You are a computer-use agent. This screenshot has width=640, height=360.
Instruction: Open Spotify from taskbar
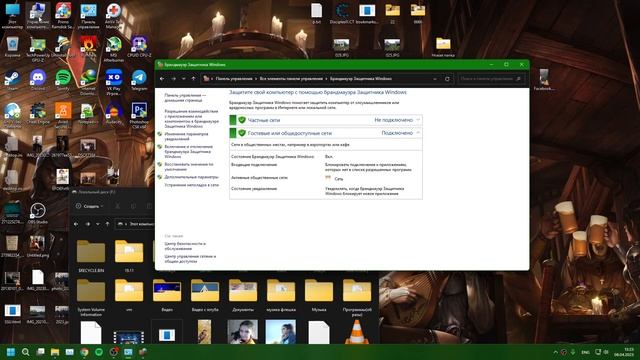click(99, 352)
